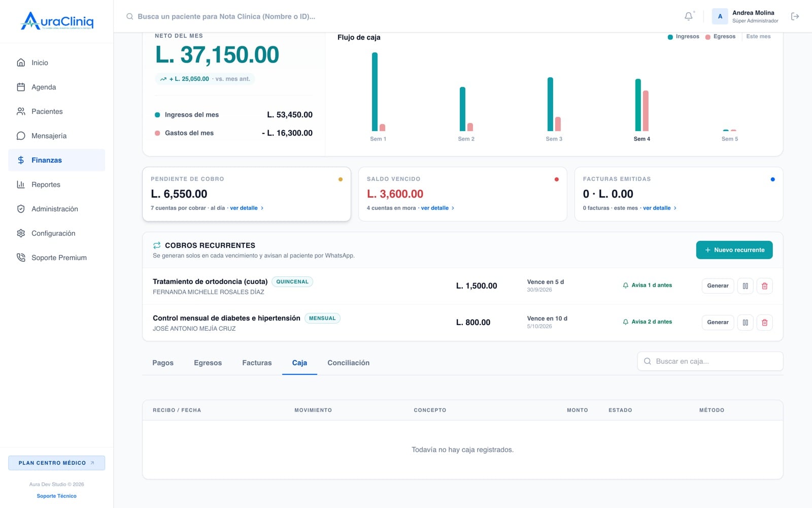Open Reportes in sidebar
This screenshot has height=508, width=812.
(56, 184)
